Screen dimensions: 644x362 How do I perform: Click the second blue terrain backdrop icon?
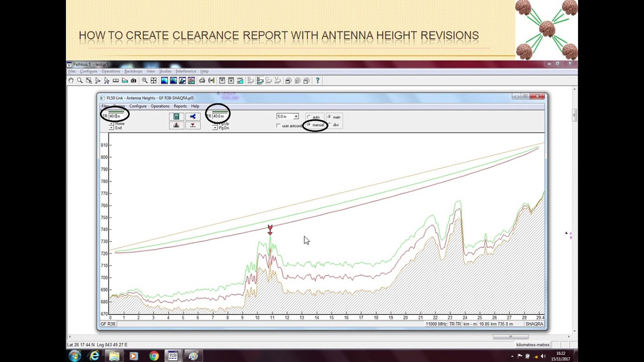[x=173, y=80]
